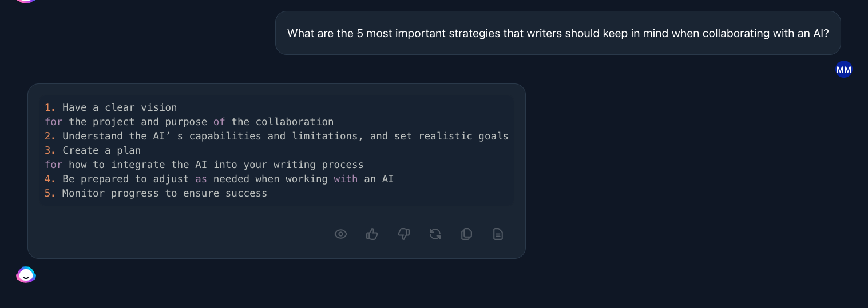Click the 'Understand the AI's capabilities' line
Viewport: 868px width, 308px height.
pos(276,136)
